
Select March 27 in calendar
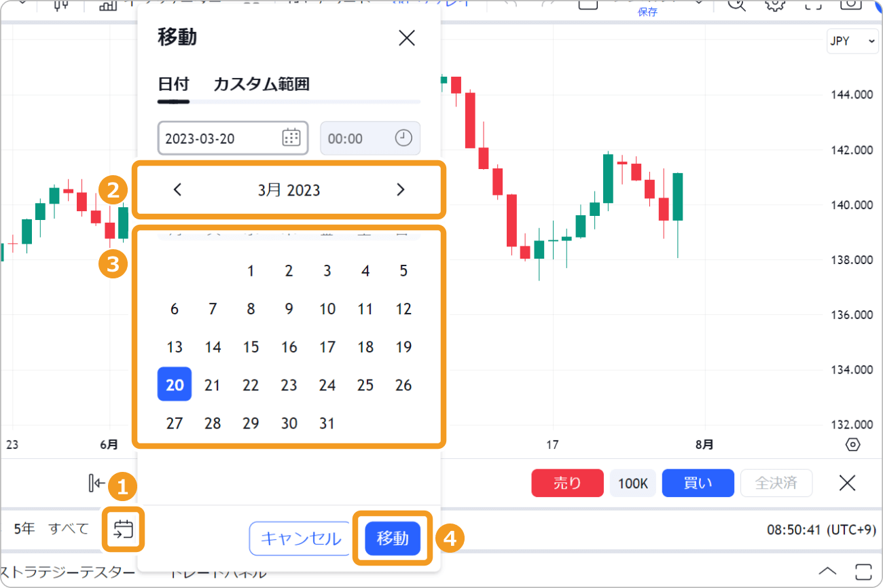(x=175, y=424)
